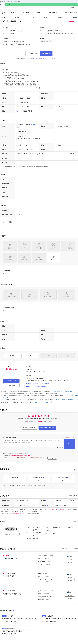This screenshot has height=644, width=78.
Task: Click the 고용24 입사지원 count info icon
Action: point(68,477)
